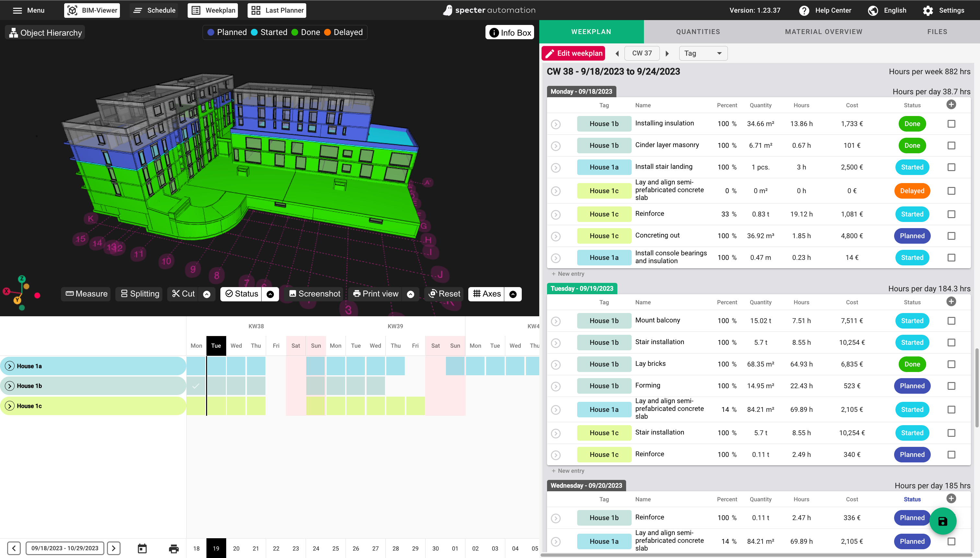Tick the checkbox for Mount balcony

point(951,321)
